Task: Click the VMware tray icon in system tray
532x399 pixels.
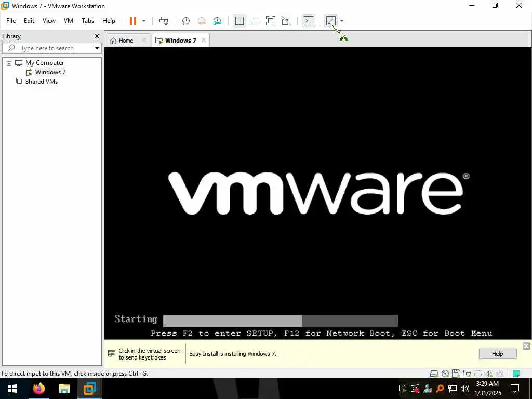Action: (x=403, y=389)
